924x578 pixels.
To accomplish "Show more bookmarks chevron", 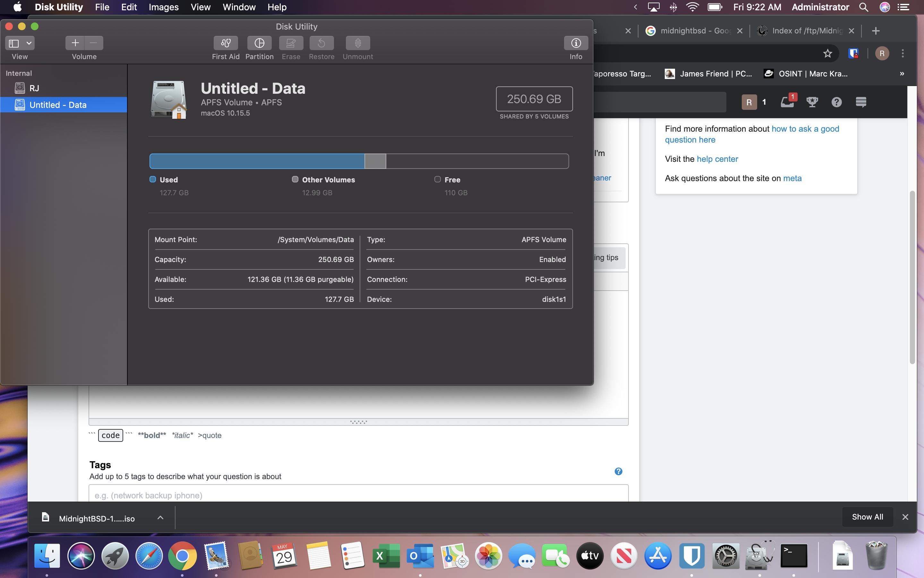I will tap(902, 74).
